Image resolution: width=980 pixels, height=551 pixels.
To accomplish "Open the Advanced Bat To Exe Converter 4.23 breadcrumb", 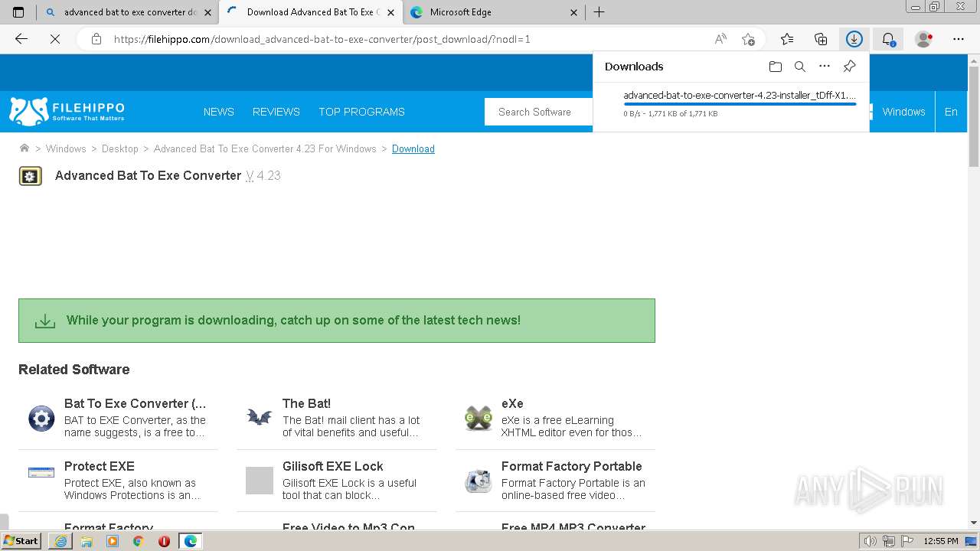I will [x=265, y=148].
